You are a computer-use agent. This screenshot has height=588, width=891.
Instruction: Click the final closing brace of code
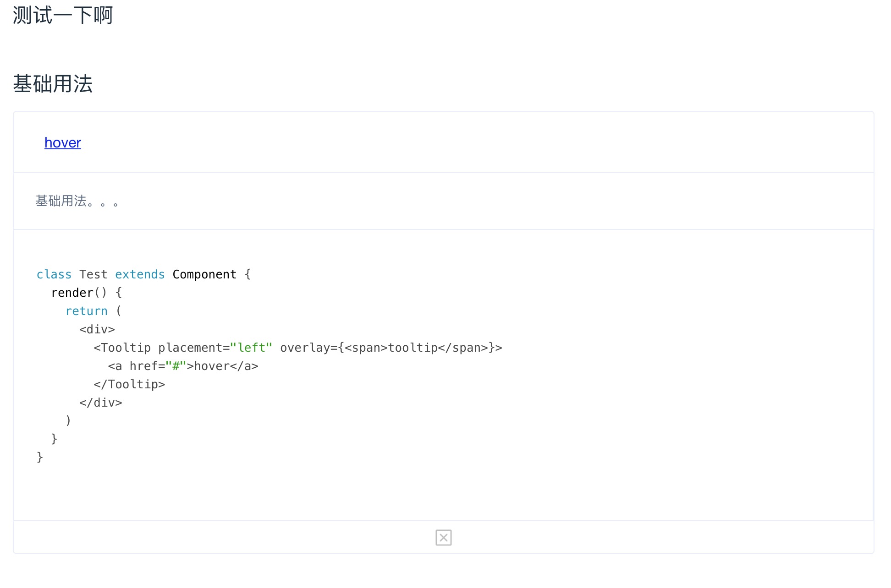40,457
